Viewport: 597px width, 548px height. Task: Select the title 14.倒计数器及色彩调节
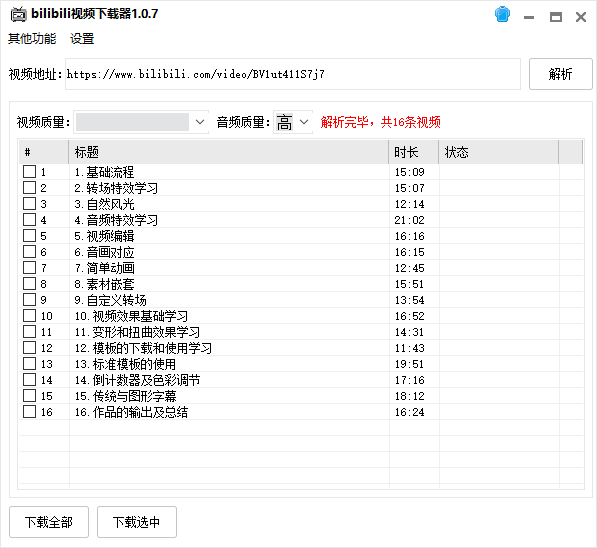click(x=137, y=380)
